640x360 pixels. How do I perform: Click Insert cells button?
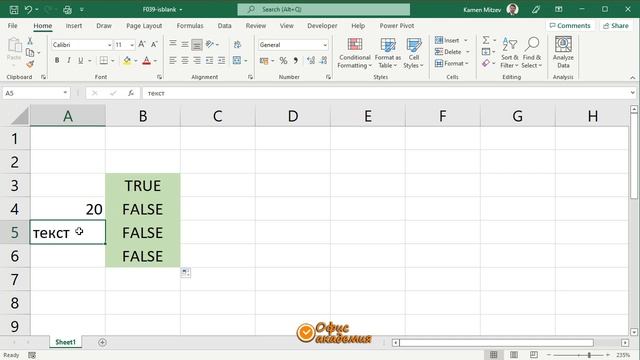tap(448, 40)
